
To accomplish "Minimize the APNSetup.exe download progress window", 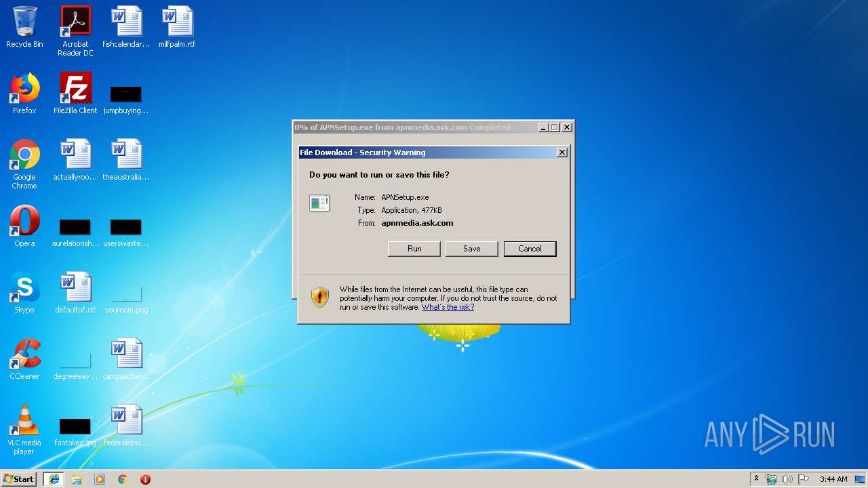I will coord(544,127).
